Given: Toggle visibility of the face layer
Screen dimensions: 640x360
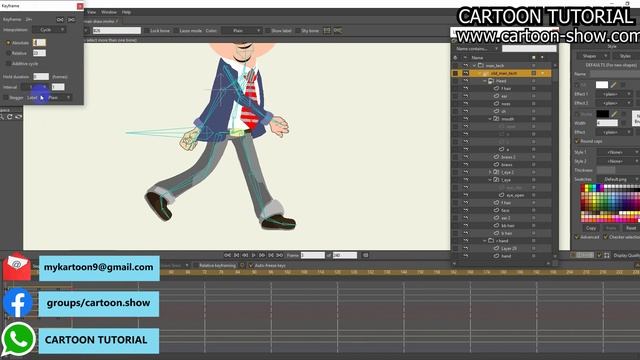Looking at the screenshot, I should [466, 210].
